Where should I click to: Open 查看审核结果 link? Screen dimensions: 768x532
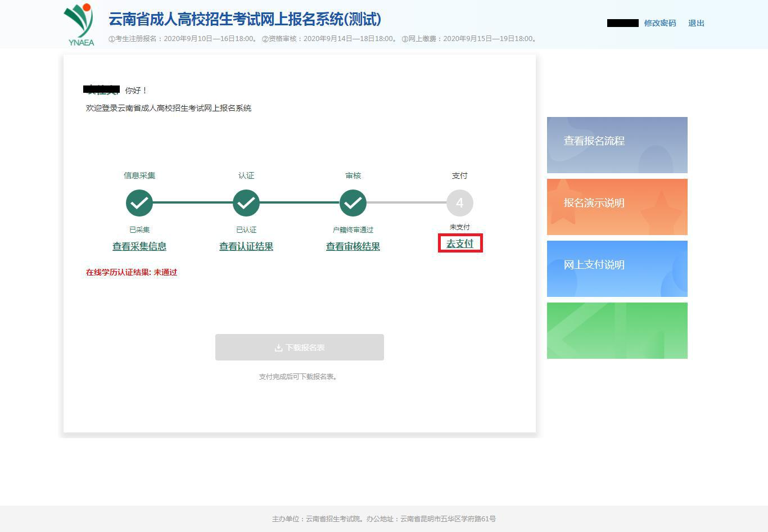353,246
